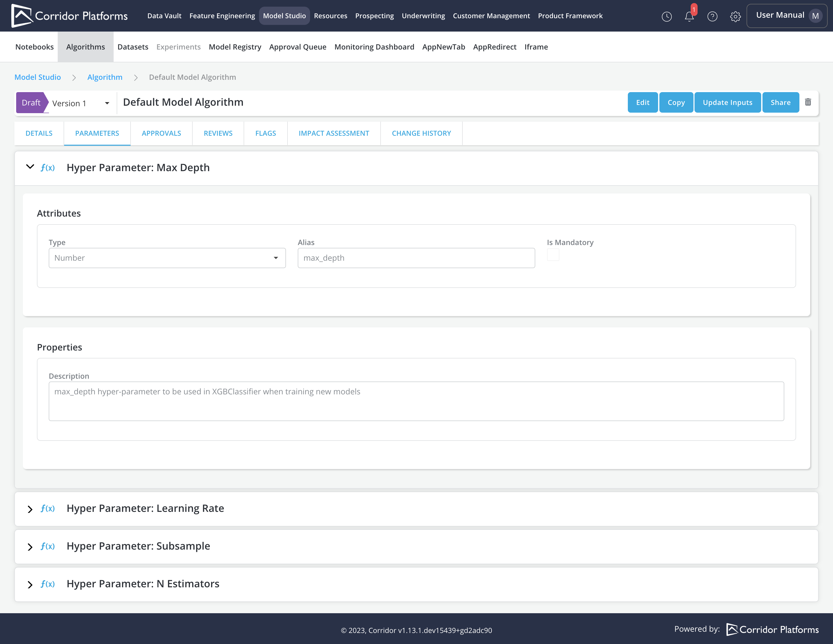Screen dimensions: 833x644
Task: Click the help question mark icon
Action: (x=712, y=16)
